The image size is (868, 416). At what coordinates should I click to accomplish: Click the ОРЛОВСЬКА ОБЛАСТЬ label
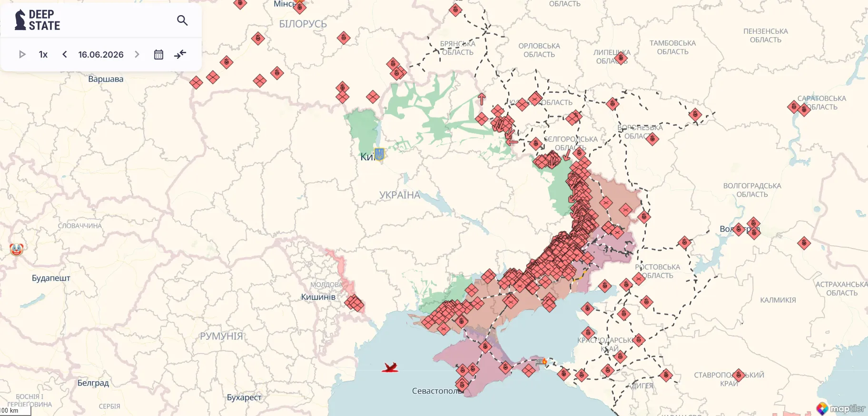pyautogui.click(x=539, y=50)
